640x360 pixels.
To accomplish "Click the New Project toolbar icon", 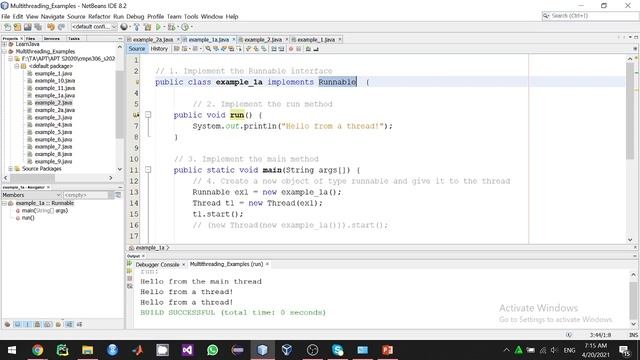I will click(x=17, y=27).
